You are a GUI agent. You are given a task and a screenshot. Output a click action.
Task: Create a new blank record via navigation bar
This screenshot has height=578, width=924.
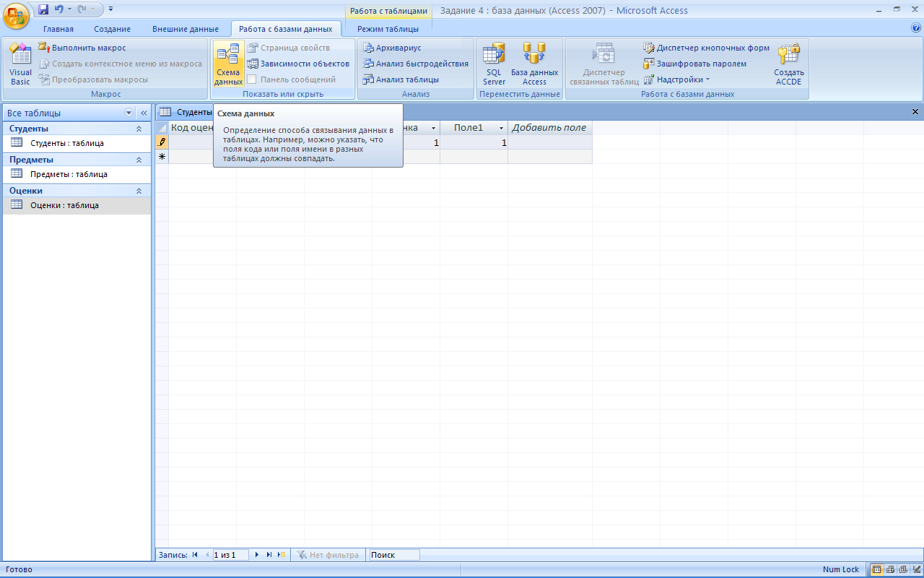(x=282, y=555)
